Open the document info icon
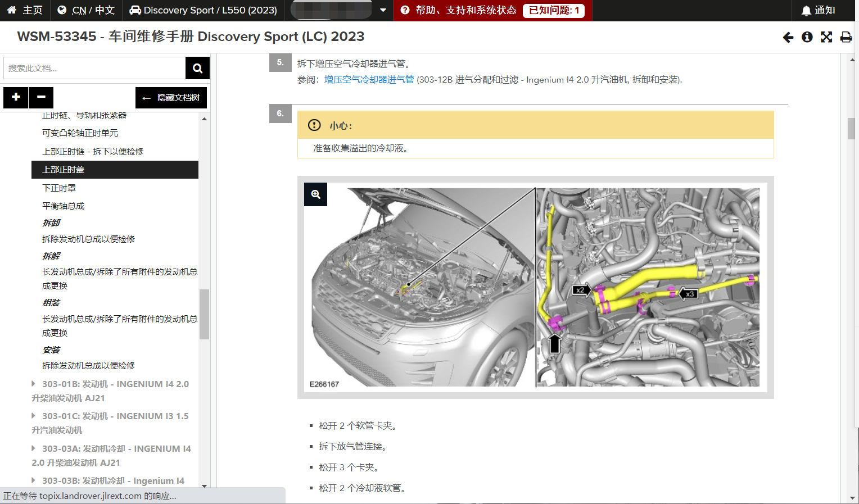Image resolution: width=859 pixels, height=504 pixels. 807,37
